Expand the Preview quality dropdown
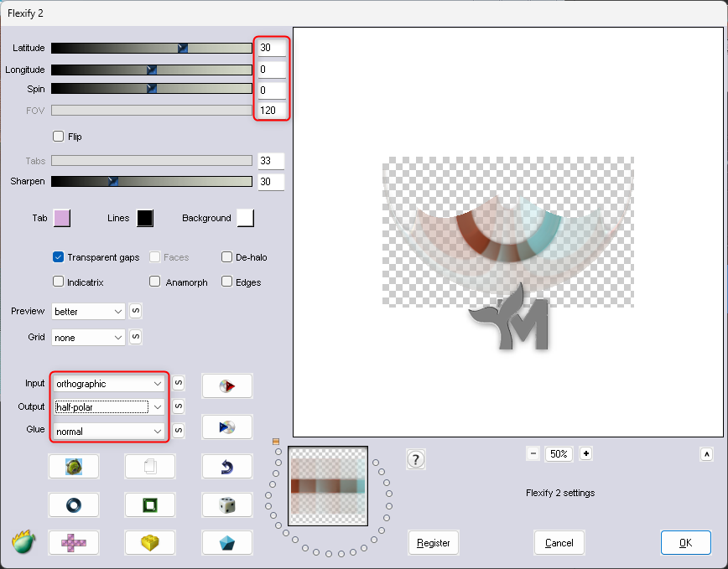The image size is (728, 569). (88, 312)
